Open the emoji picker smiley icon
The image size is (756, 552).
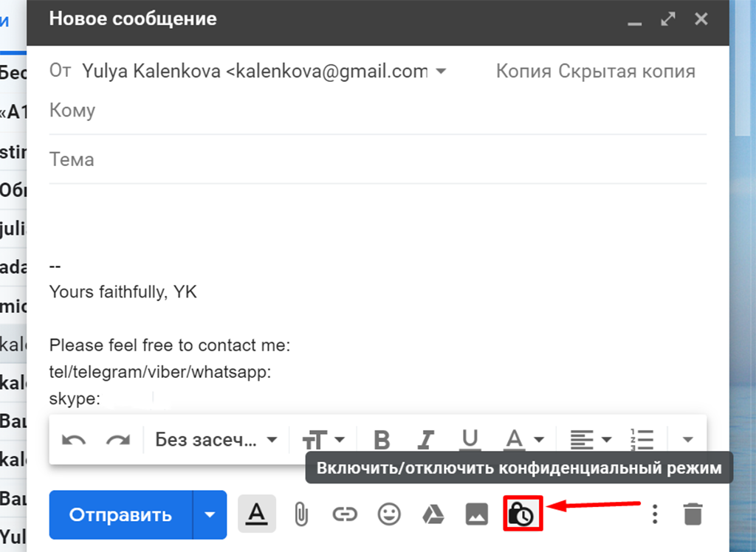coord(388,514)
